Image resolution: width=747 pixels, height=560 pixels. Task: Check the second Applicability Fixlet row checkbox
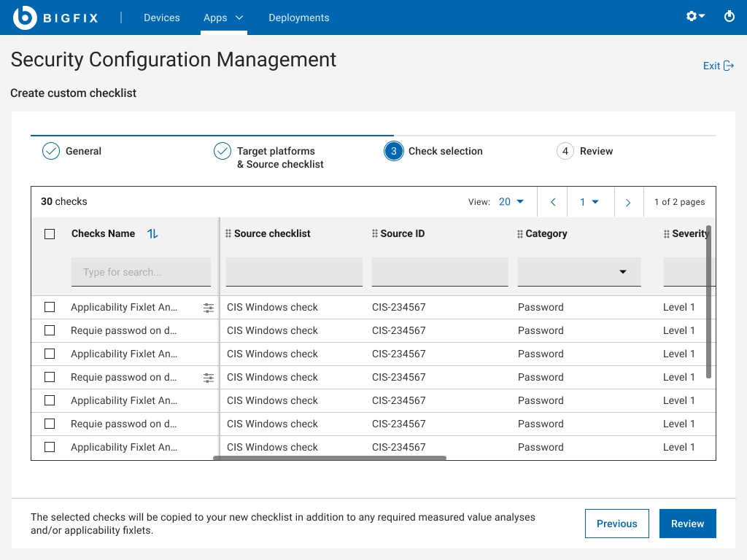[x=50, y=354]
